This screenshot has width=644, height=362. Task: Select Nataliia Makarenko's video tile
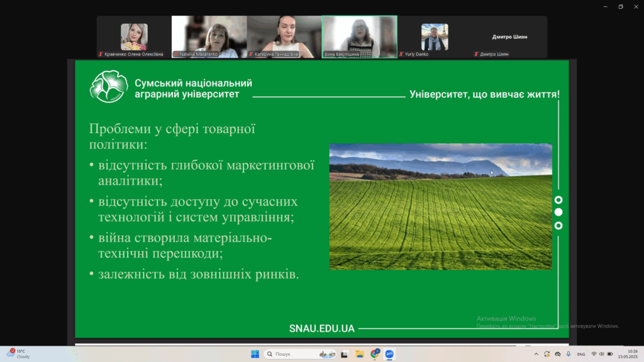(x=209, y=37)
